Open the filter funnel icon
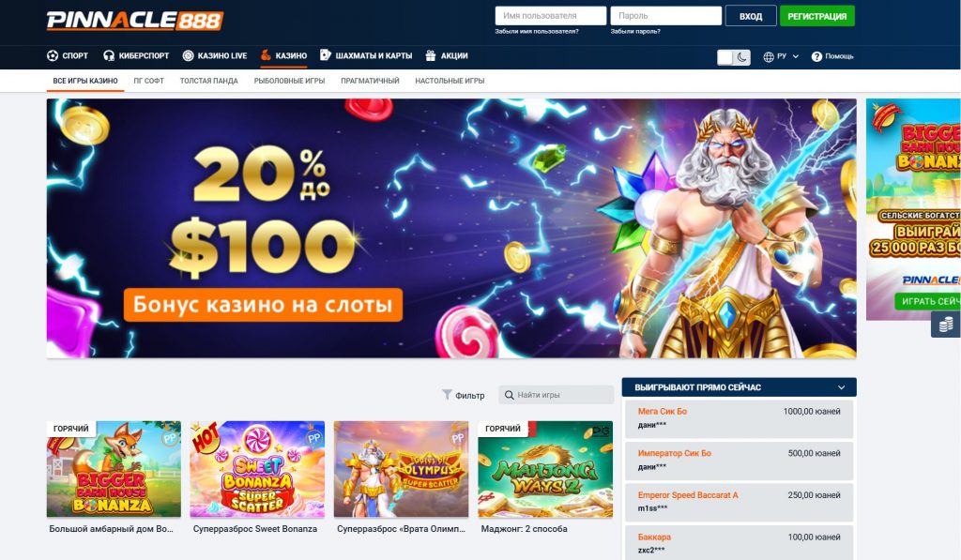Screen dimensions: 961x560 click(447, 395)
